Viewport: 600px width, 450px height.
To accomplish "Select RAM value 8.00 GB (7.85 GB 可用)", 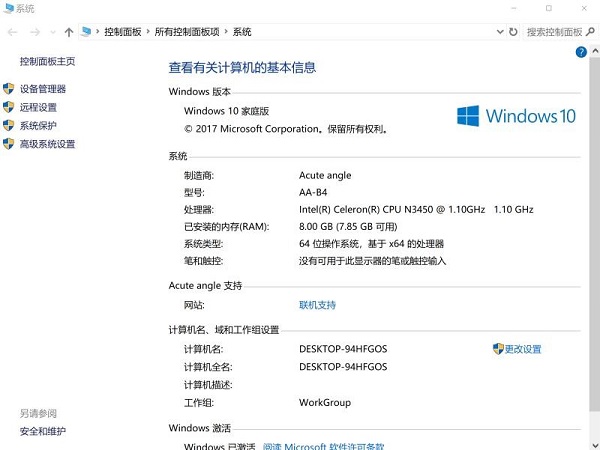I will click(x=348, y=227).
